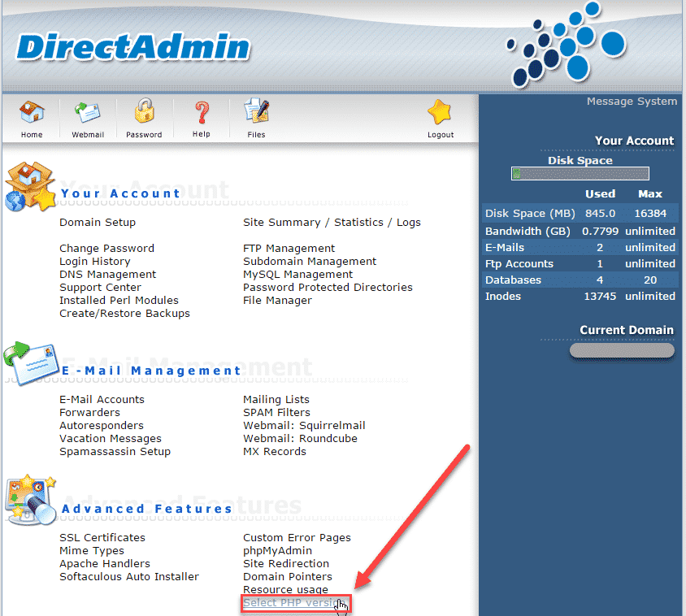Open Password Protected Directories
Viewport: 686px width, 616px height.
pyautogui.click(x=328, y=288)
